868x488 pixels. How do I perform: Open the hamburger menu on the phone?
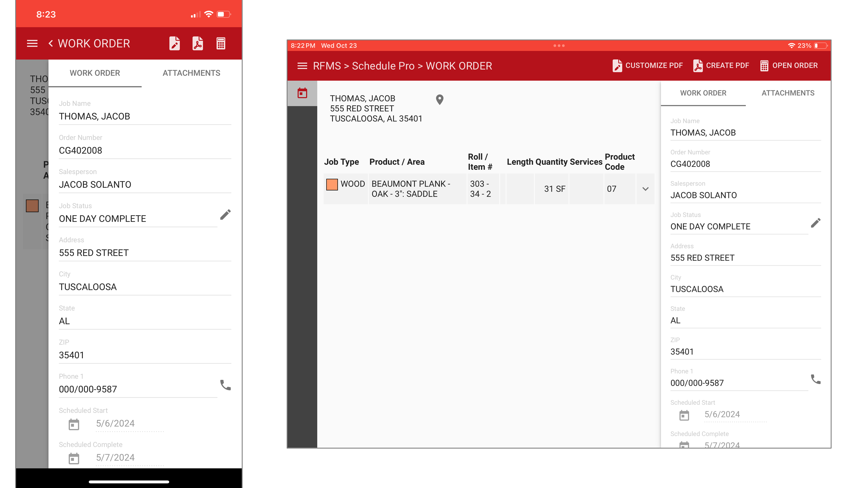32,43
